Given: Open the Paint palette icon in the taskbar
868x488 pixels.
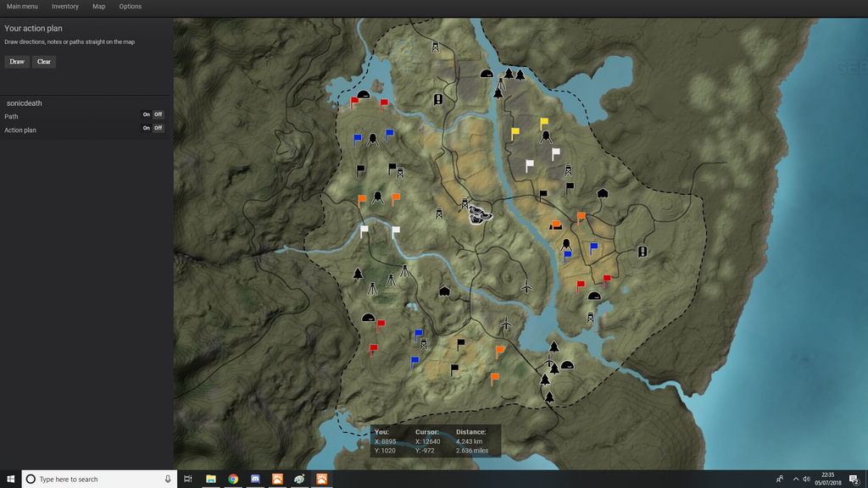Looking at the screenshot, I should 299,480.
